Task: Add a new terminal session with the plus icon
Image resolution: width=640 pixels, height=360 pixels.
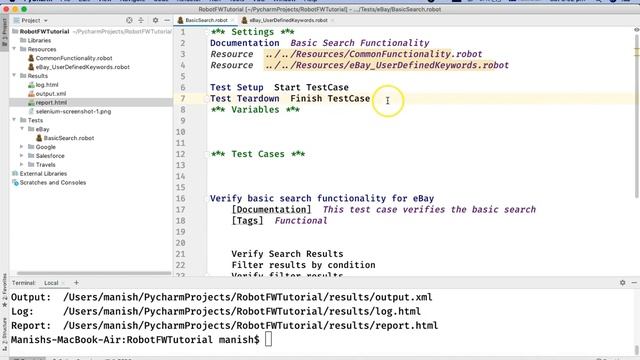Action: click(x=76, y=282)
